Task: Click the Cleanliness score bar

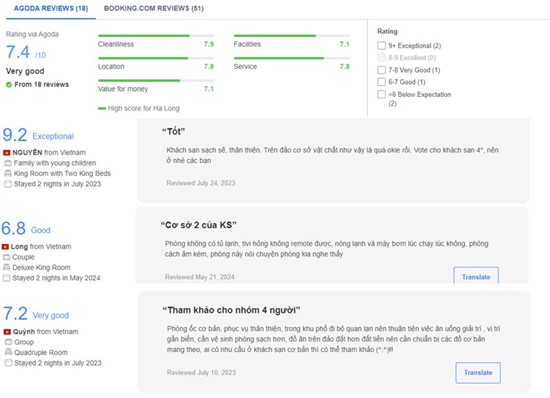Action: [156, 36]
